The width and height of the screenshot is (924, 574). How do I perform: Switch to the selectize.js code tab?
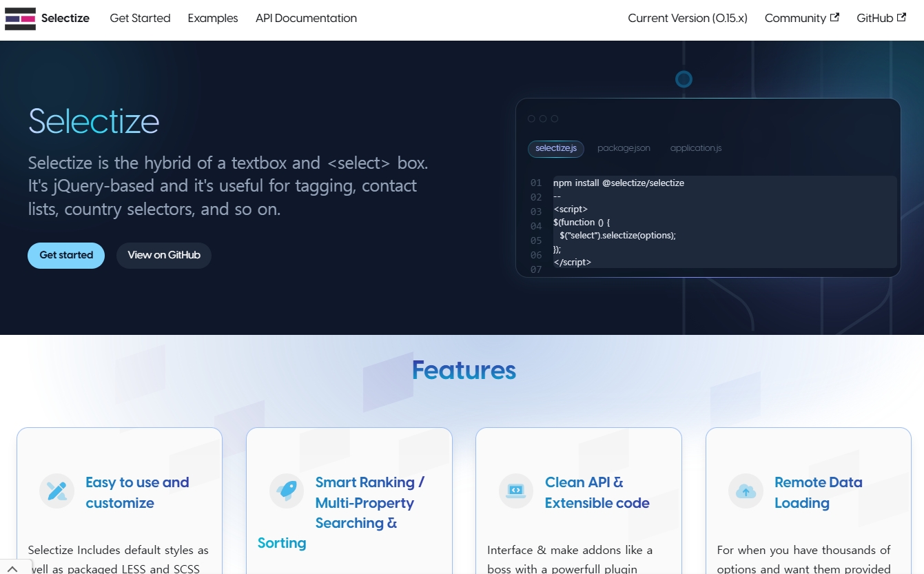click(x=556, y=149)
